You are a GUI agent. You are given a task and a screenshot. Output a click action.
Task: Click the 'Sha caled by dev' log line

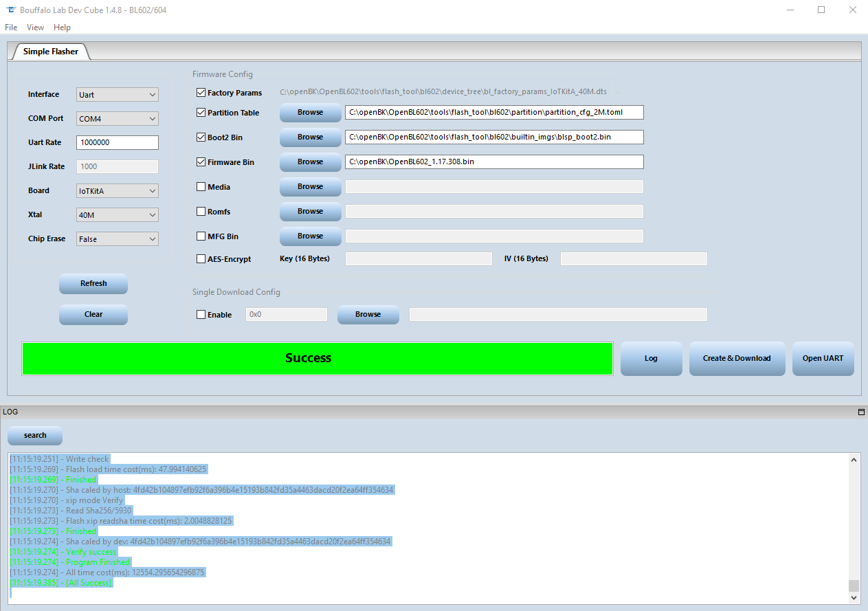[x=200, y=542]
